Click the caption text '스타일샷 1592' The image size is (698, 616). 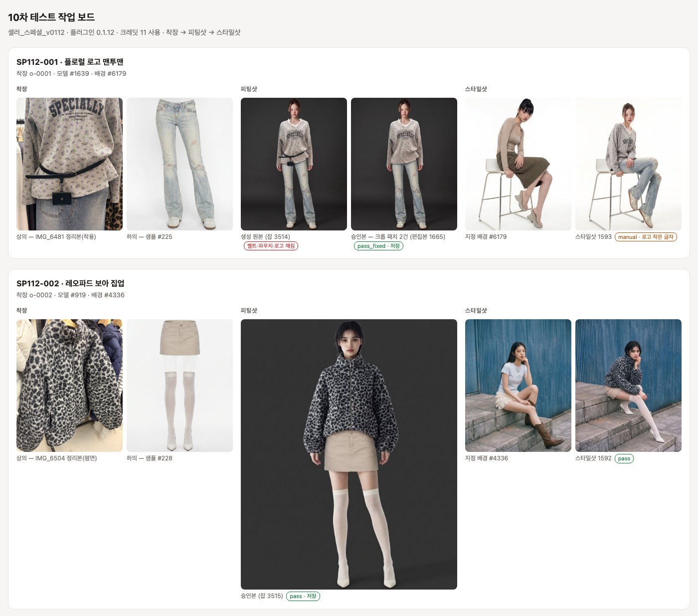593,458
